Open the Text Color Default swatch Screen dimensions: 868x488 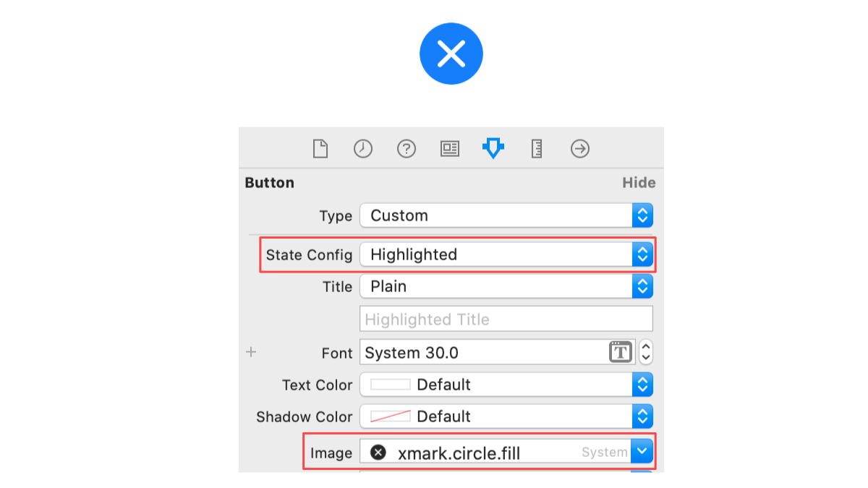point(391,385)
